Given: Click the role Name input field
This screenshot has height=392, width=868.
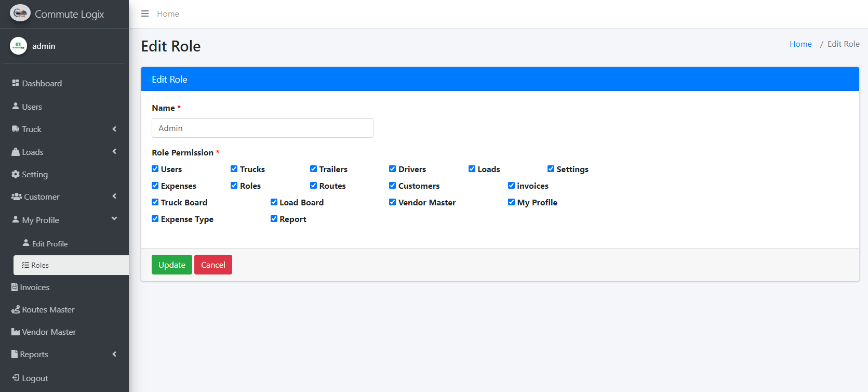Looking at the screenshot, I should coord(262,128).
